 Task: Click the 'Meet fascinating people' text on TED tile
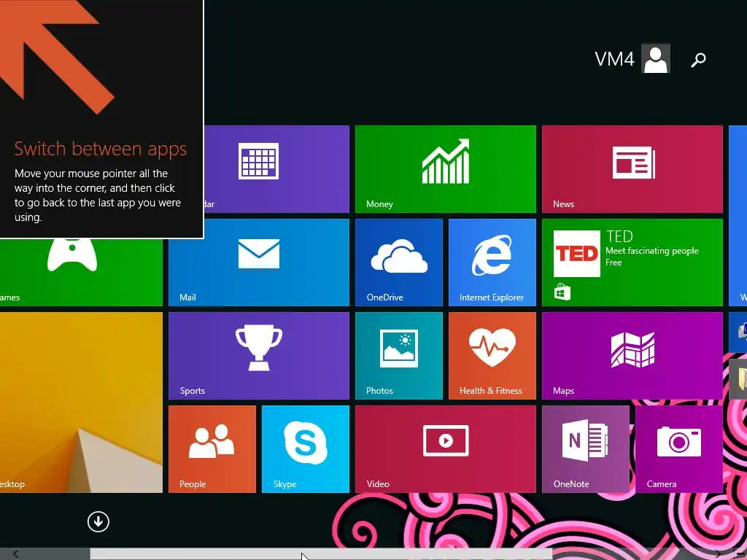pos(651,251)
